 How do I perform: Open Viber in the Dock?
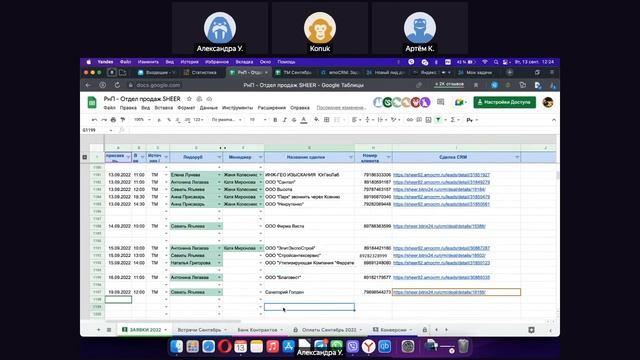pyautogui.click(x=353, y=347)
